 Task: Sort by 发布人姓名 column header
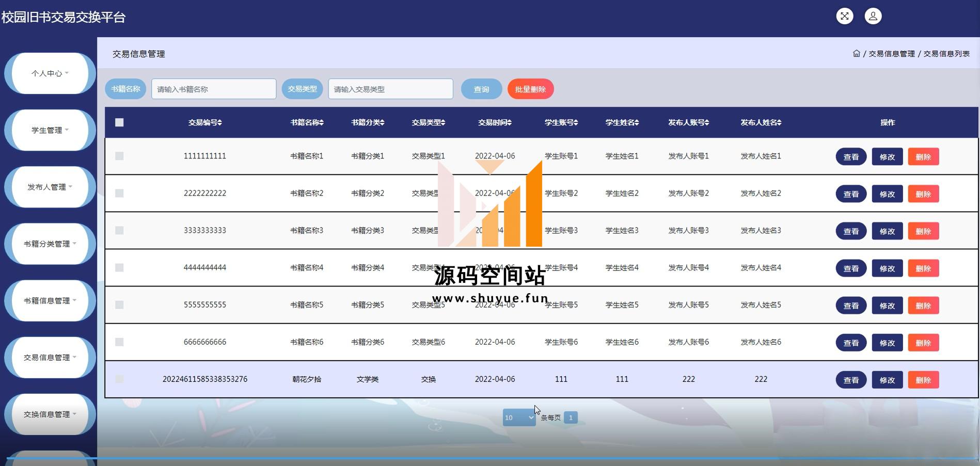coord(761,123)
